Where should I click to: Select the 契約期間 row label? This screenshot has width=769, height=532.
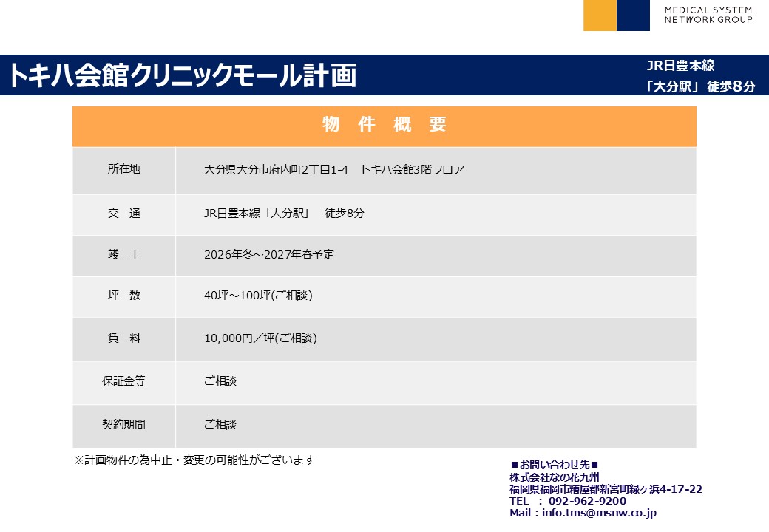click(x=123, y=425)
